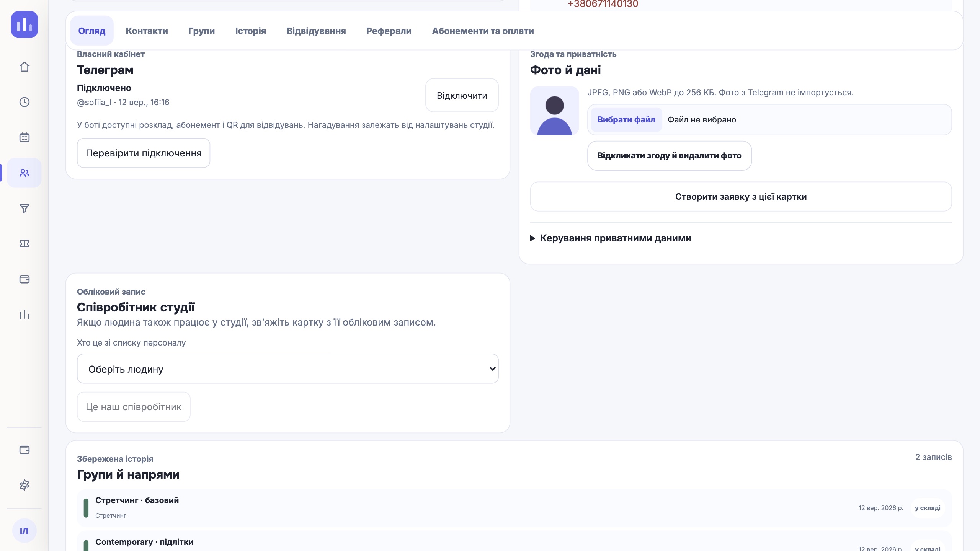Open the clock icon in the sidebar

point(24,102)
